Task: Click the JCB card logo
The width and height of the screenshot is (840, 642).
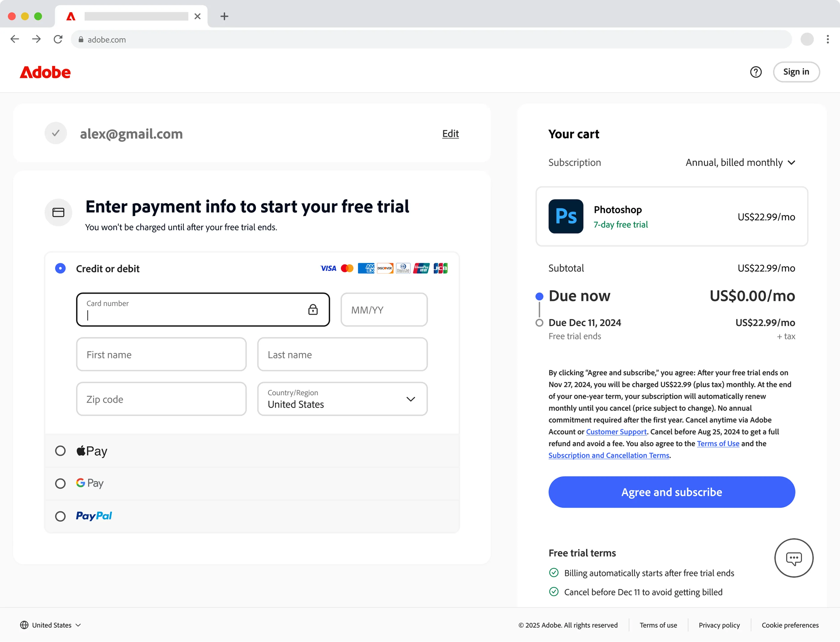Action: click(x=440, y=268)
